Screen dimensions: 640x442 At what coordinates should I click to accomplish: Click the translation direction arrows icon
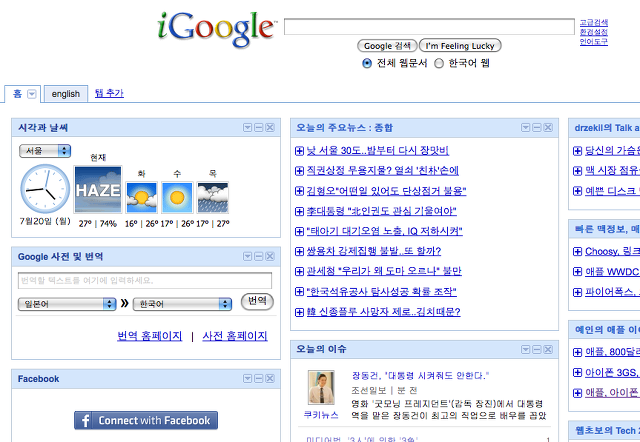[124, 303]
